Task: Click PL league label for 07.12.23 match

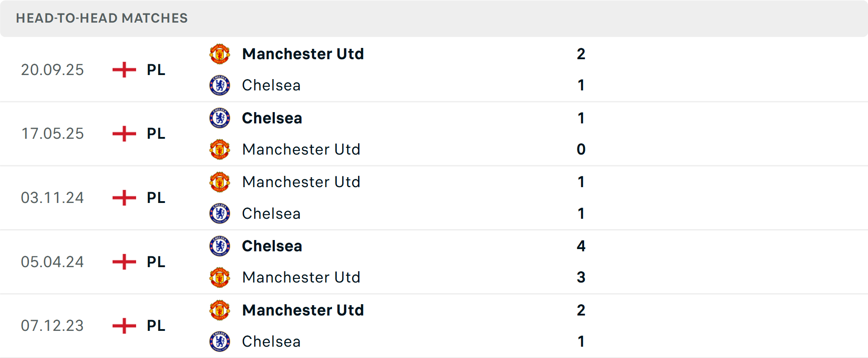Action: 156,326
